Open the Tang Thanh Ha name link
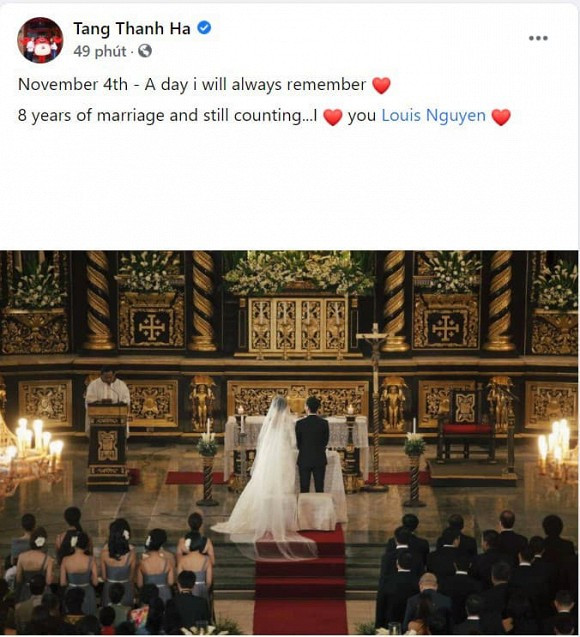Viewport: 580px width, 637px height. [x=132, y=28]
